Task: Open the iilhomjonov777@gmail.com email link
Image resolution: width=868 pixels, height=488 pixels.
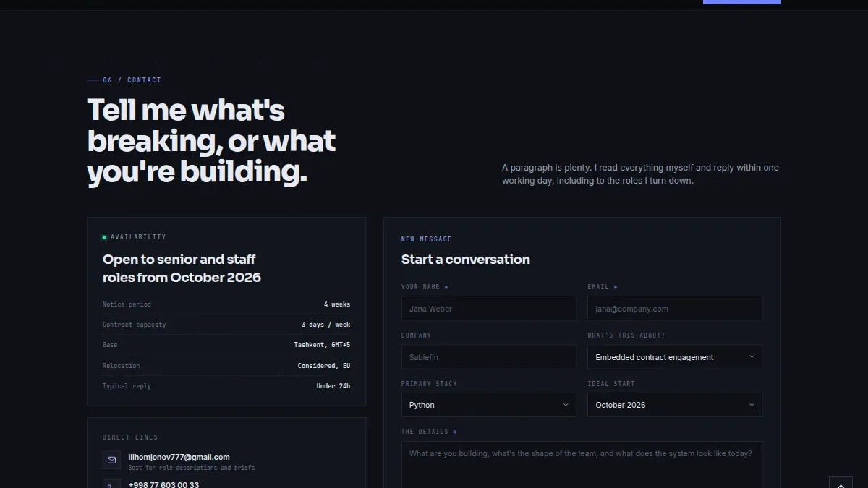Action: (x=179, y=457)
